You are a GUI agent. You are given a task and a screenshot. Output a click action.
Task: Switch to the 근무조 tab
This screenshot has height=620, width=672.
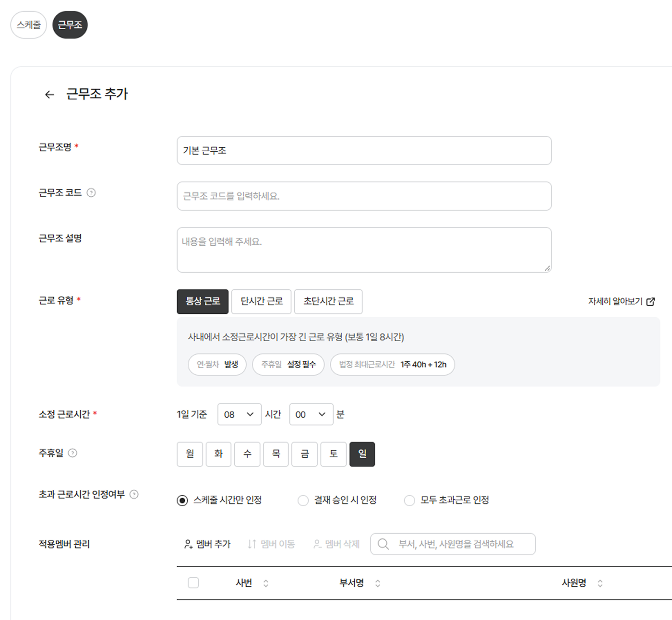pyautogui.click(x=70, y=25)
